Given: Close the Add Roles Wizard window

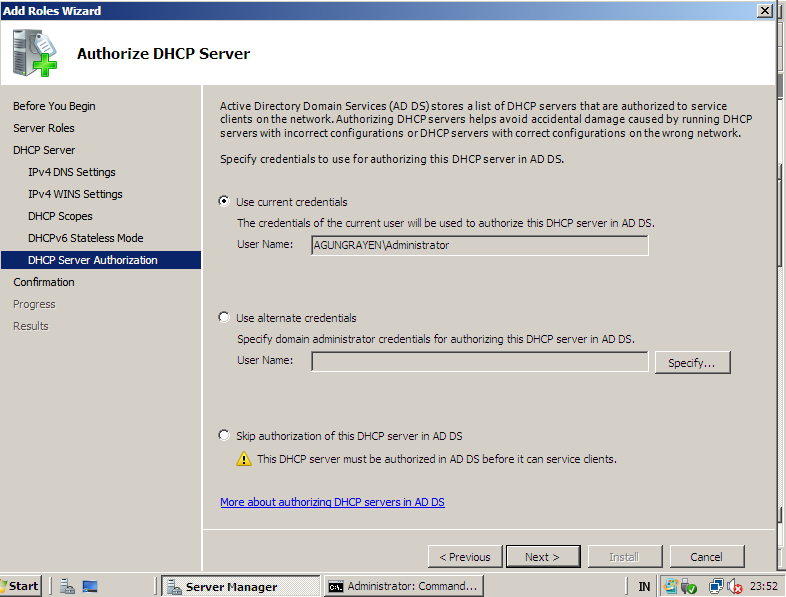Looking at the screenshot, I should pos(764,11).
